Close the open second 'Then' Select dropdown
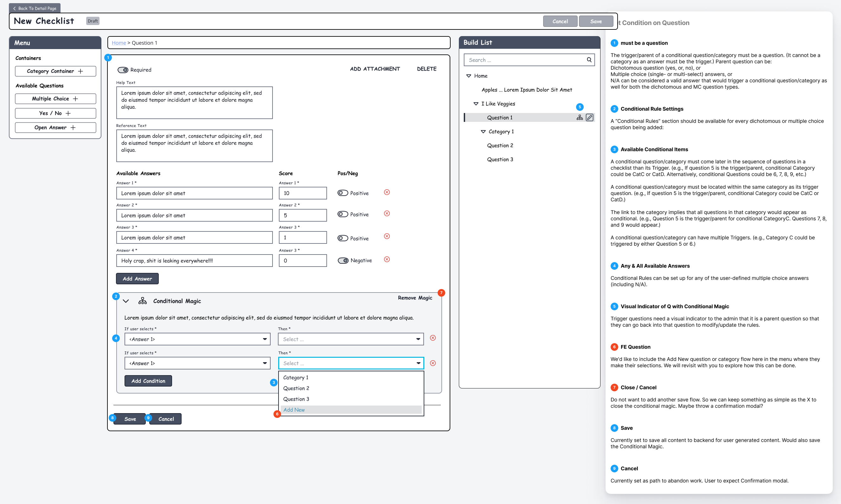 pyautogui.click(x=351, y=363)
